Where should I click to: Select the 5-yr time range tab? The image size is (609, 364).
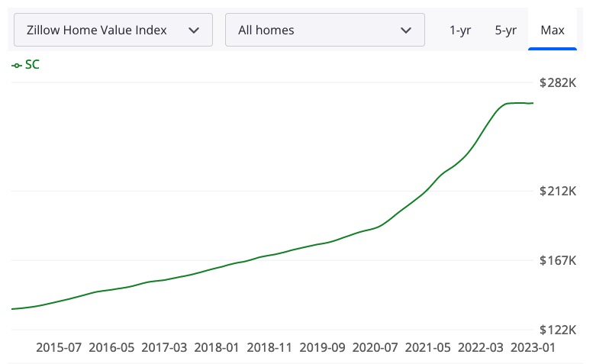click(x=505, y=31)
